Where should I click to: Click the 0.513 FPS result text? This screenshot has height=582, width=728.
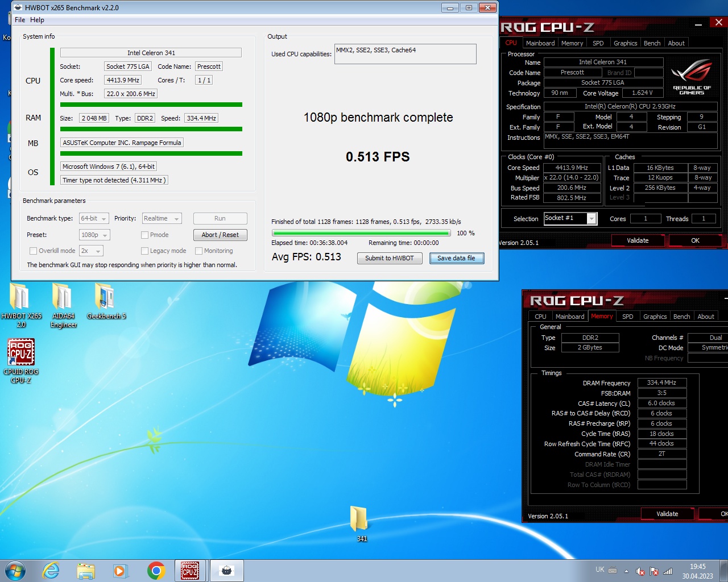pyautogui.click(x=378, y=157)
